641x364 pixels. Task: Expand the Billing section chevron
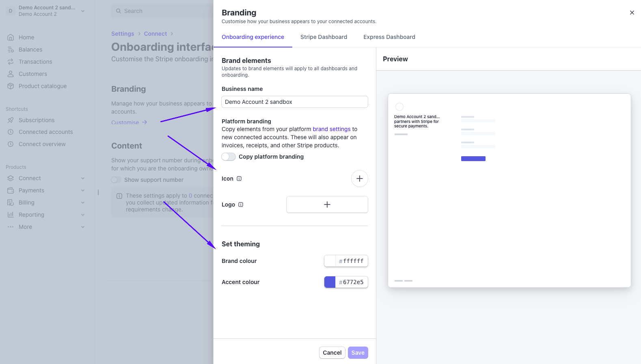pyautogui.click(x=83, y=202)
